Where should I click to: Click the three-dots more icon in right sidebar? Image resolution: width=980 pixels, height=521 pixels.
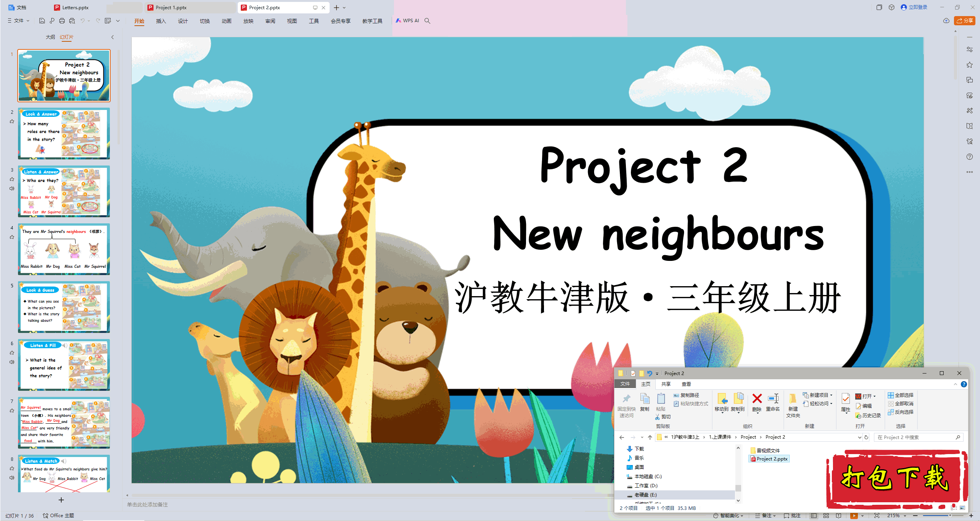[x=969, y=172]
